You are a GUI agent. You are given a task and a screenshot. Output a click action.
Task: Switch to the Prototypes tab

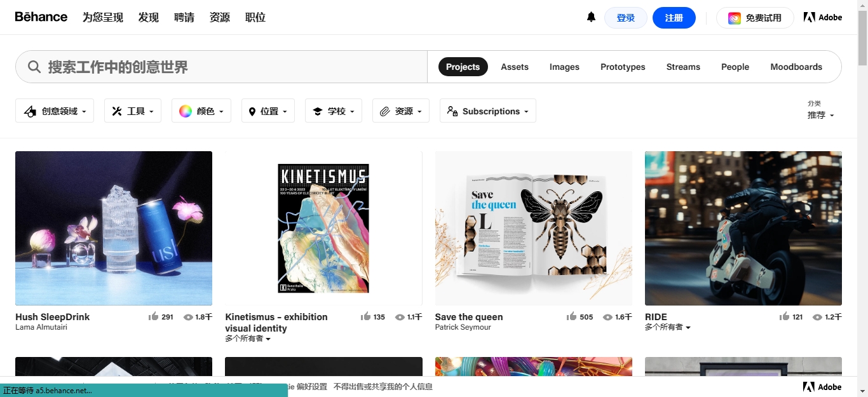point(623,67)
